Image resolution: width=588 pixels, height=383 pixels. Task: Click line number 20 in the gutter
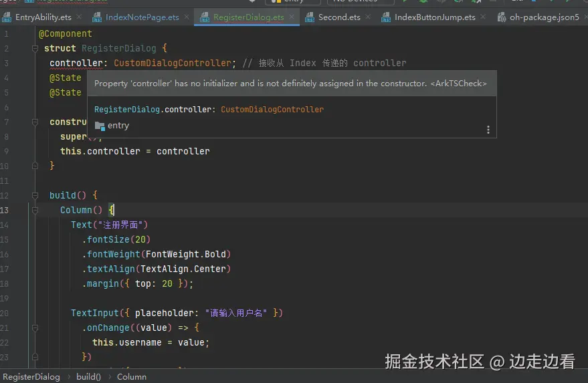click(x=5, y=313)
